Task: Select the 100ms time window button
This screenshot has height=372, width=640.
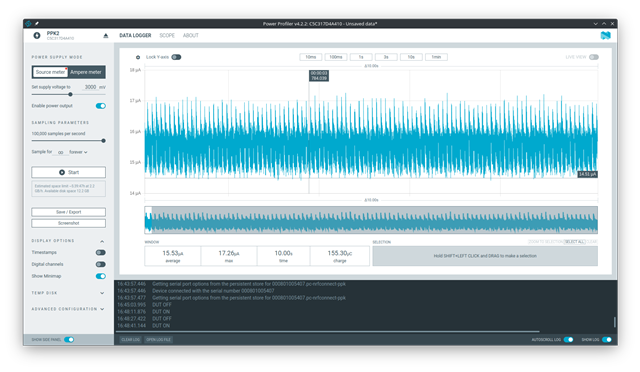Action: pos(336,57)
